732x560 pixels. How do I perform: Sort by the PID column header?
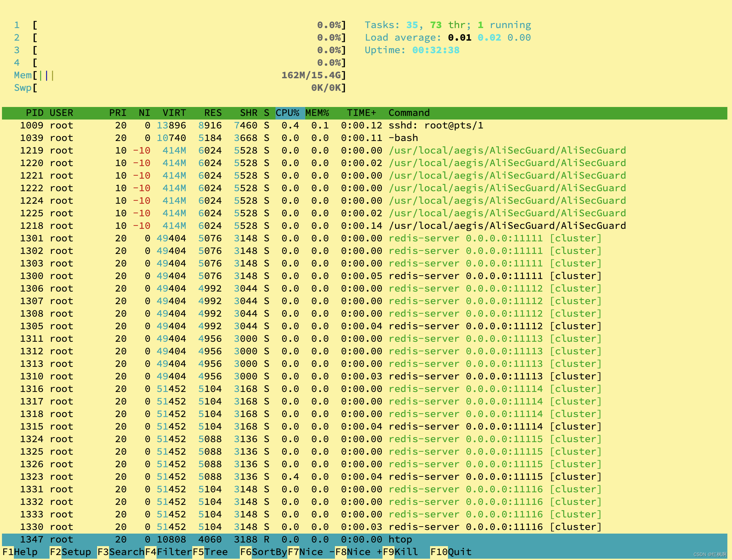click(x=35, y=113)
